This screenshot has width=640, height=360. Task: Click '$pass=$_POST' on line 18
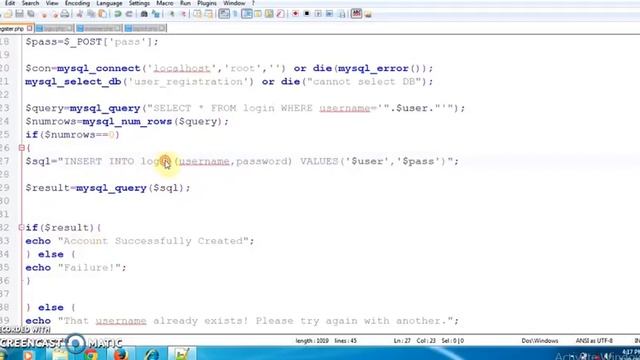63,42
